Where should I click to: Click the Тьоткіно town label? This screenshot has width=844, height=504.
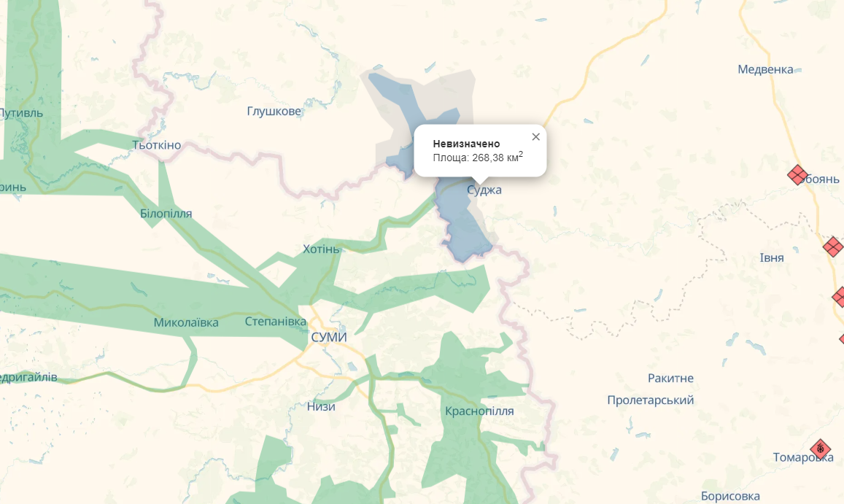157,145
